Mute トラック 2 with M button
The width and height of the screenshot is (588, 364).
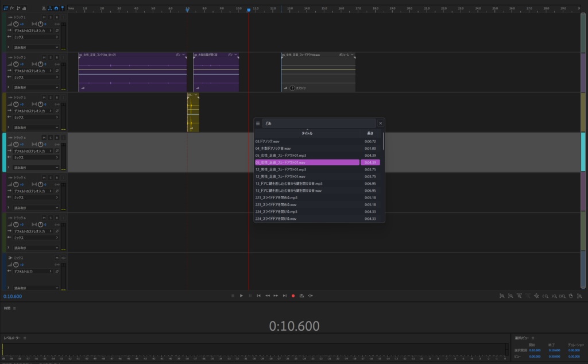(44, 57)
